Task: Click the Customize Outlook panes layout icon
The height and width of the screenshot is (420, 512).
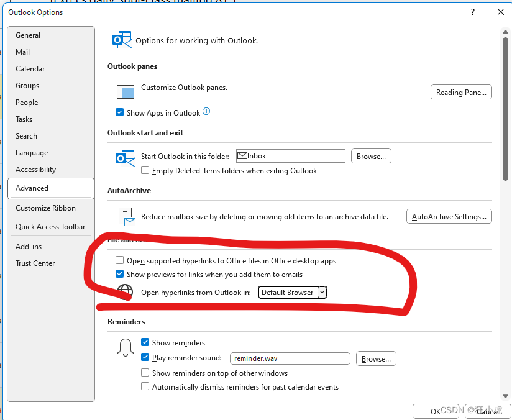Action: click(x=126, y=91)
